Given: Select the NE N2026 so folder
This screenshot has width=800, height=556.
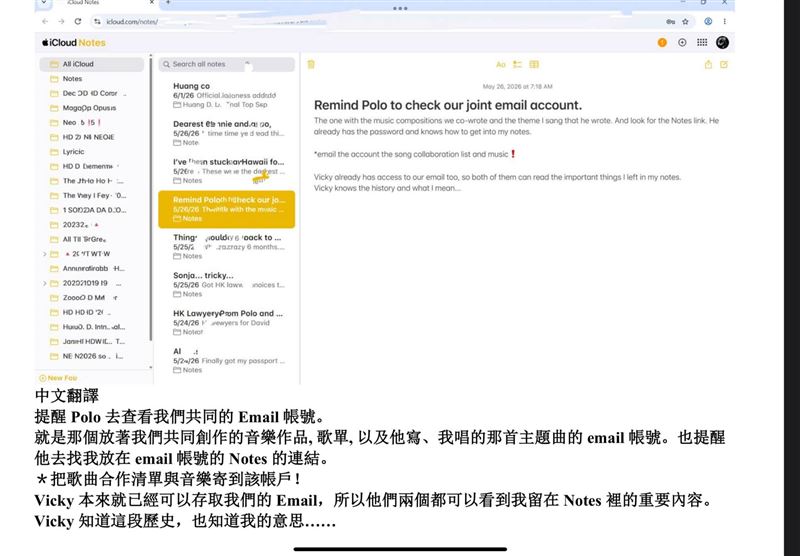Looking at the screenshot, I should (x=92, y=356).
